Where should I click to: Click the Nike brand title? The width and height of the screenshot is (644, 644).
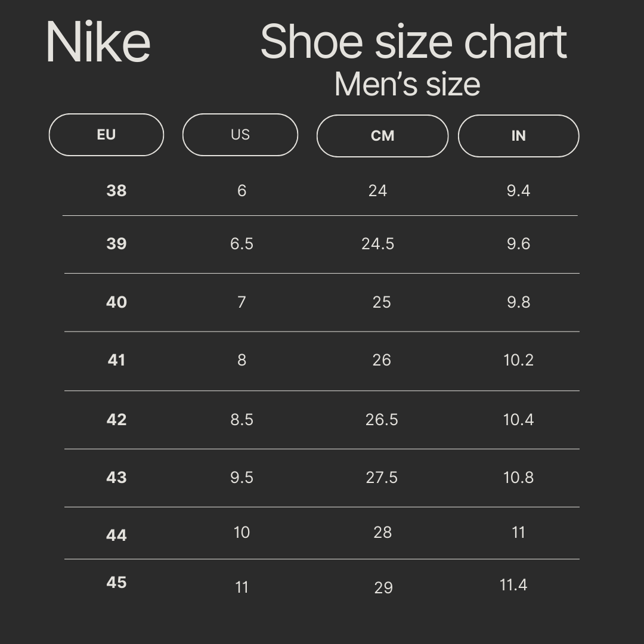98,42
